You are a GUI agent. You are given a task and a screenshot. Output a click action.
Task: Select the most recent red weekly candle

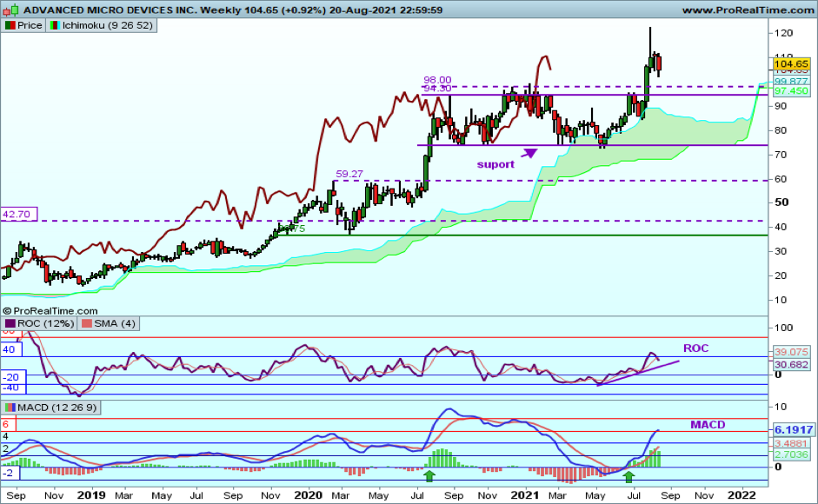659,64
